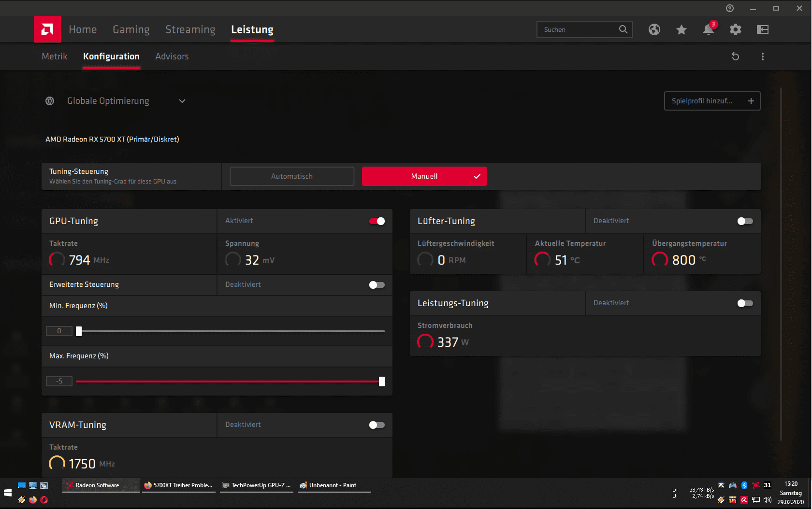The height and width of the screenshot is (509, 812).
Task: Click the Radeon Software tray icon
Action: click(x=756, y=485)
